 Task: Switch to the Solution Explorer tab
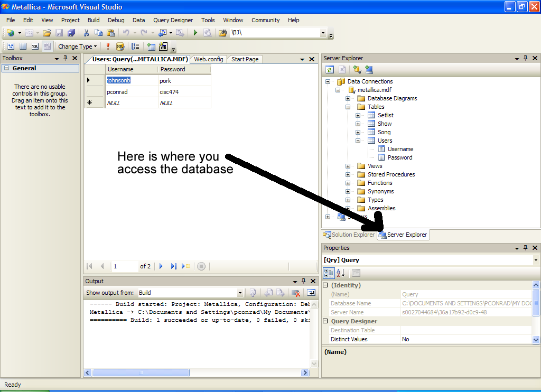tap(349, 235)
